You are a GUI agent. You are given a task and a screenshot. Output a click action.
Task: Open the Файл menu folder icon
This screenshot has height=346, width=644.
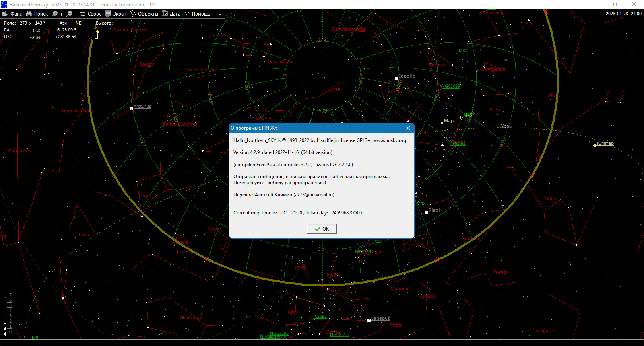[x=5, y=14]
